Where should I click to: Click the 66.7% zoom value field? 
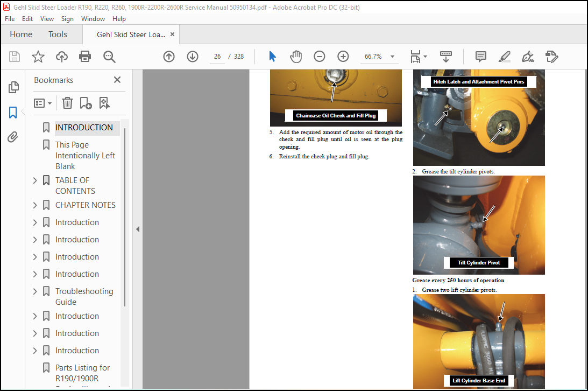click(373, 57)
